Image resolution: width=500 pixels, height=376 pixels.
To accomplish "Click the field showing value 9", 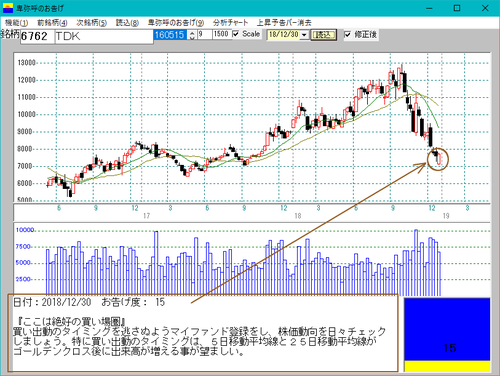I will click(204, 34).
